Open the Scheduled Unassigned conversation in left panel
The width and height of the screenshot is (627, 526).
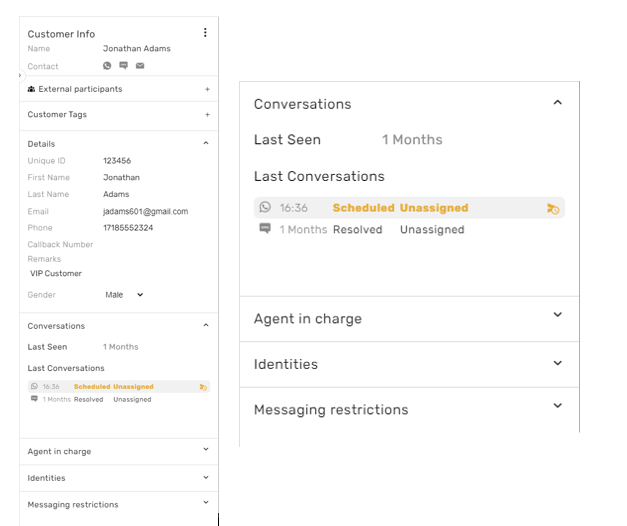click(119, 387)
